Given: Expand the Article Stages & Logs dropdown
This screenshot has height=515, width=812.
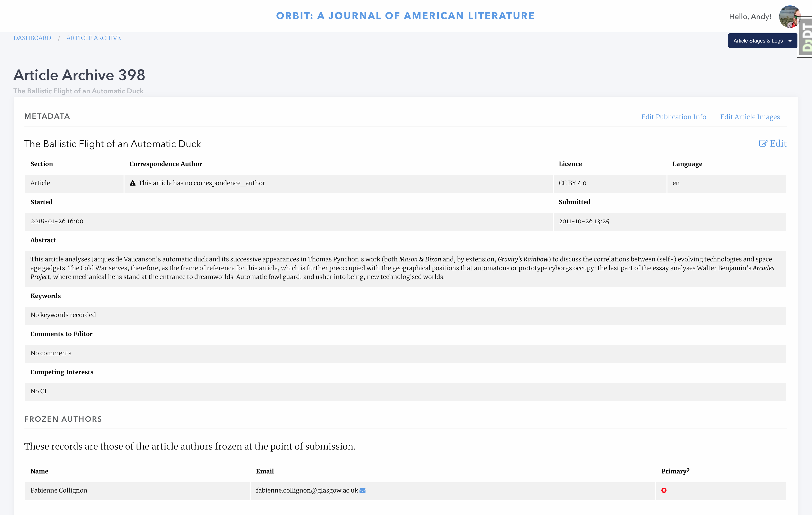Looking at the screenshot, I should click(x=762, y=41).
